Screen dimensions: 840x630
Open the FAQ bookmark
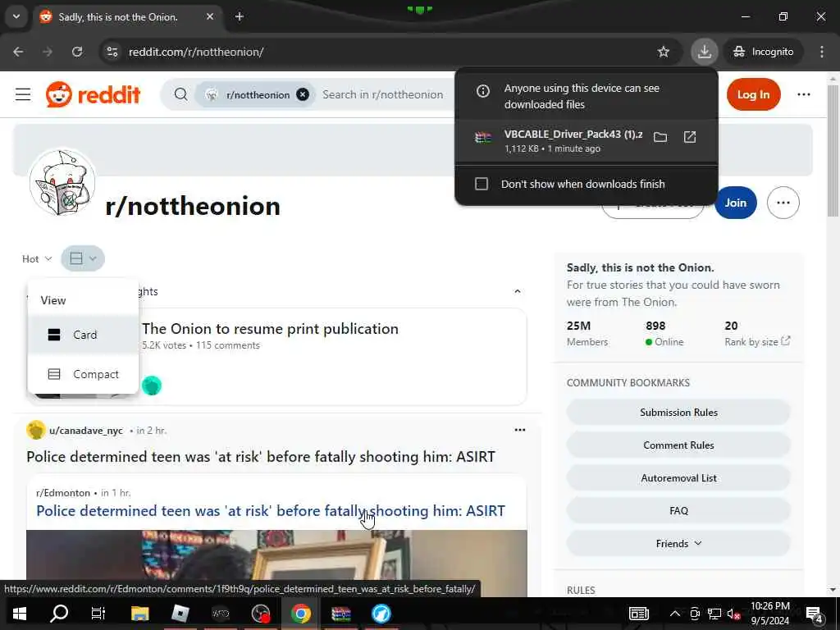(678, 511)
